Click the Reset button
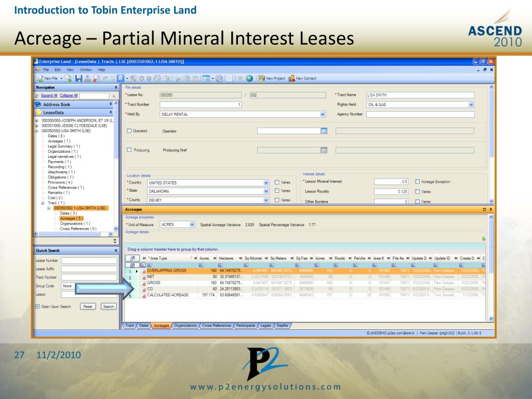Image resolution: width=532 pixels, height=399 pixels. click(x=87, y=307)
